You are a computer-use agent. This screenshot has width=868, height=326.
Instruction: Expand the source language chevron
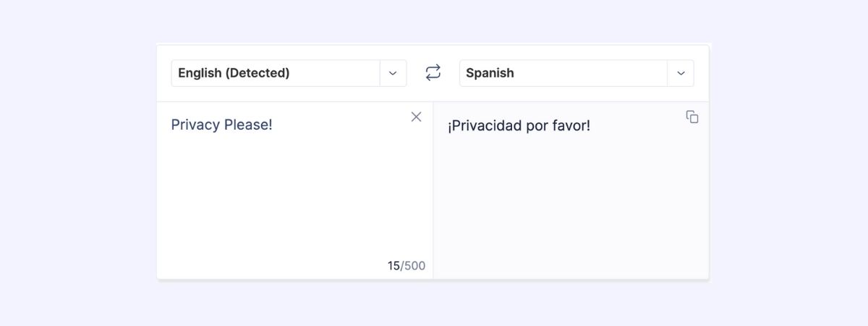point(393,73)
